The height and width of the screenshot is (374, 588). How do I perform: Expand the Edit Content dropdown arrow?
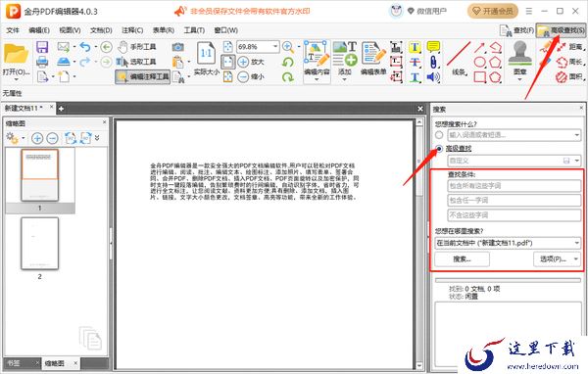[317, 79]
